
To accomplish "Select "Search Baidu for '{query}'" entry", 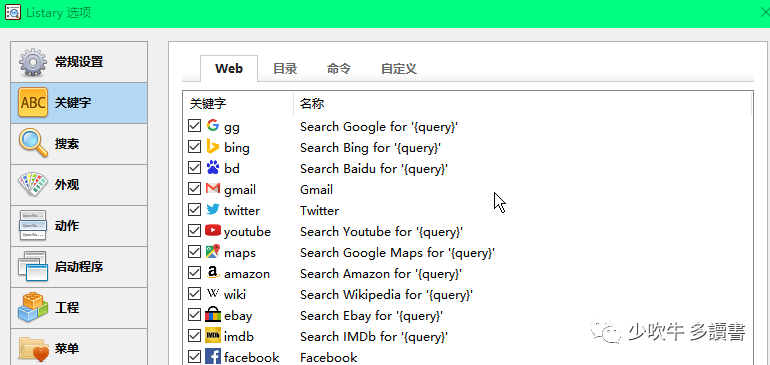I will click(374, 168).
